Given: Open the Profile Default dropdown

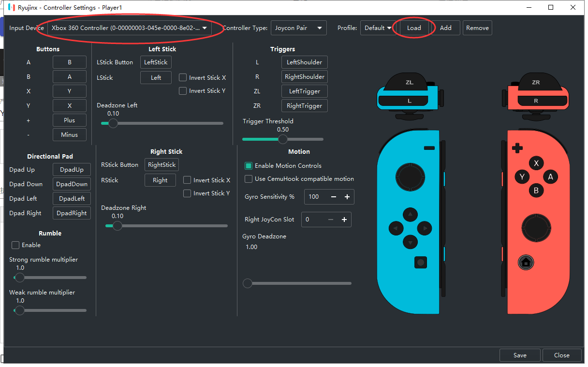Looking at the screenshot, I should (377, 28).
